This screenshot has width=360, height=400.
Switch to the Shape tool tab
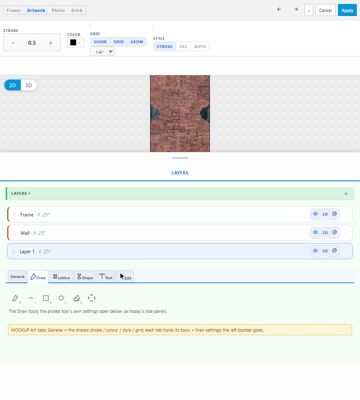click(85, 277)
